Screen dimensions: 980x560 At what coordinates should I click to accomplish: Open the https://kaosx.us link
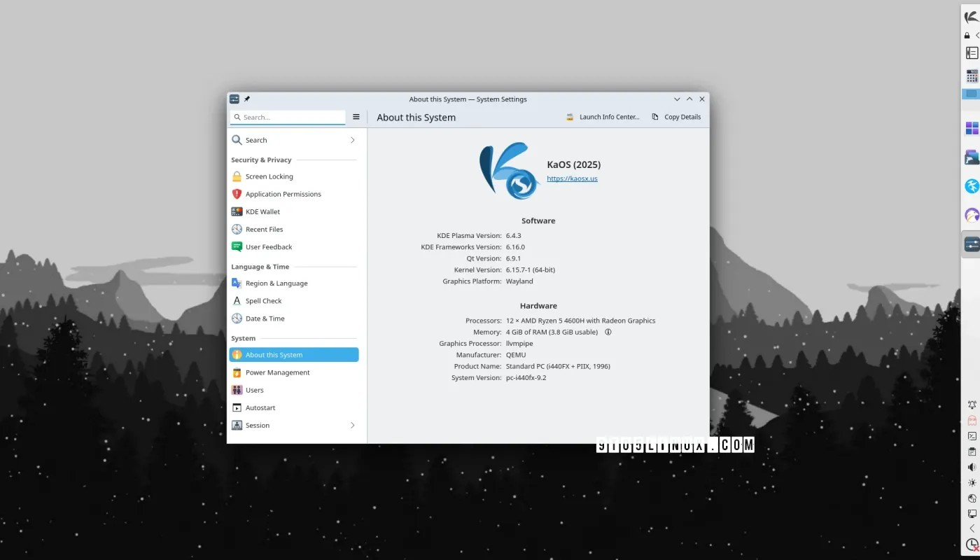[x=572, y=178]
